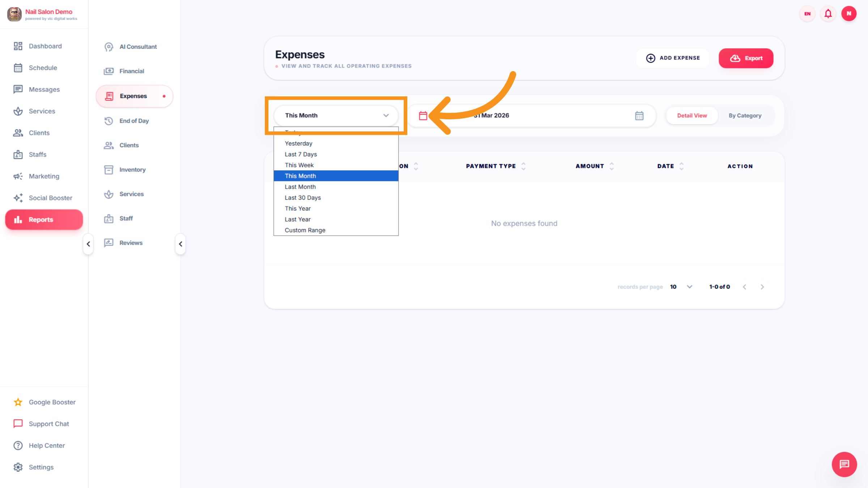868x488 pixels.
Task: Collapse the reports submenu panel
Action: [180, 244]
